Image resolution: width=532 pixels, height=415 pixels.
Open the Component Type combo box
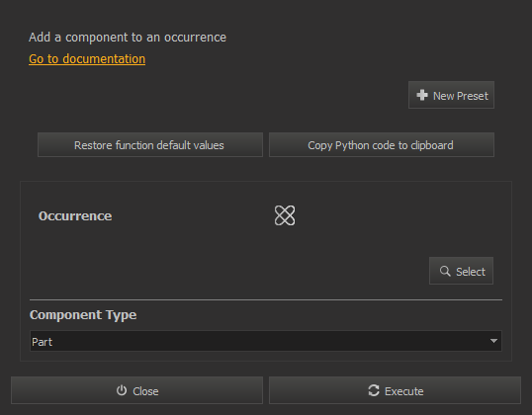point(266,341)
